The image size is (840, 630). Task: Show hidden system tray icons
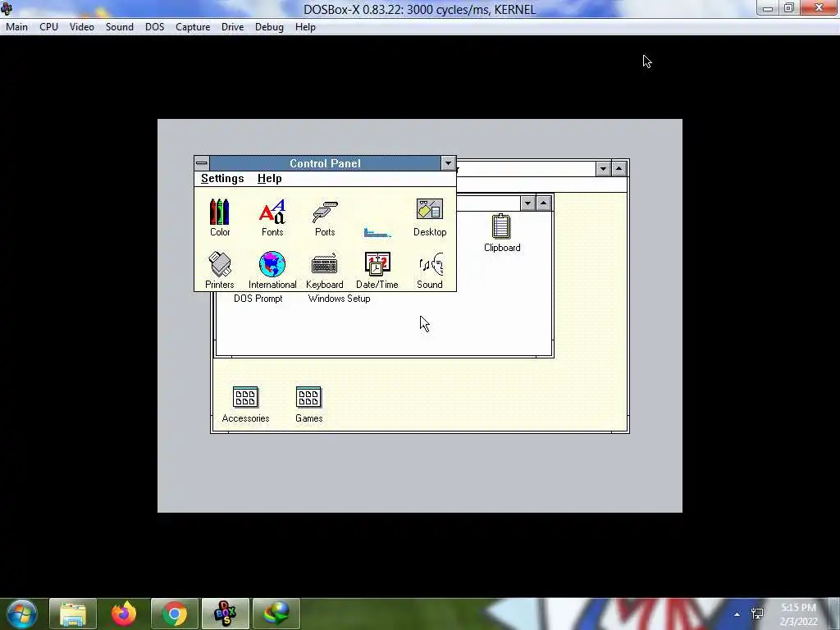pyautogui.click(x=737, y=614)
